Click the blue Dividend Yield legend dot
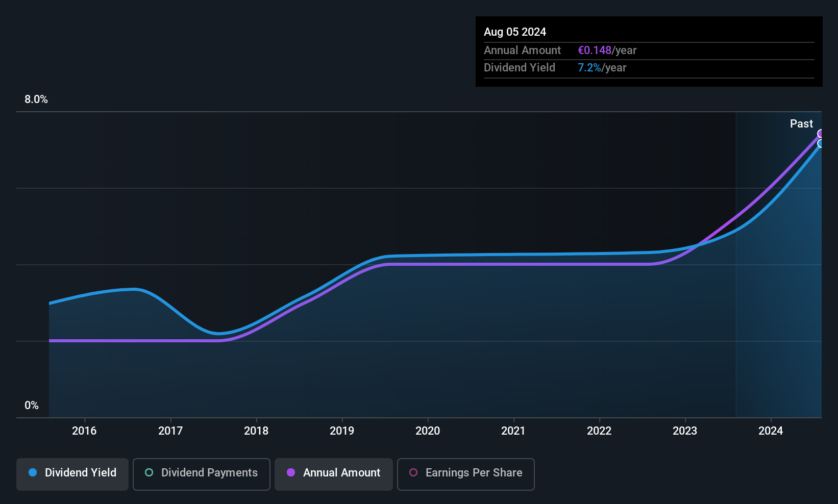 coord(33,472)
